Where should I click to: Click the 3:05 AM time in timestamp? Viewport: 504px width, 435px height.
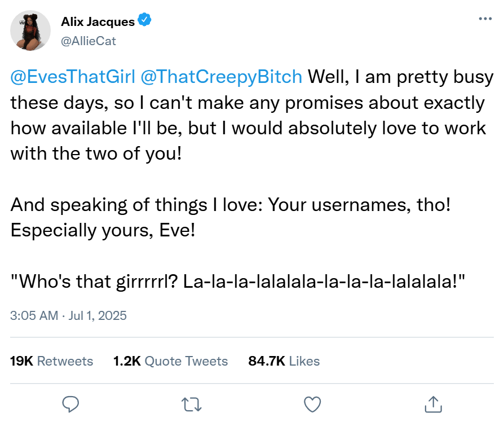(x=34, y=315)
